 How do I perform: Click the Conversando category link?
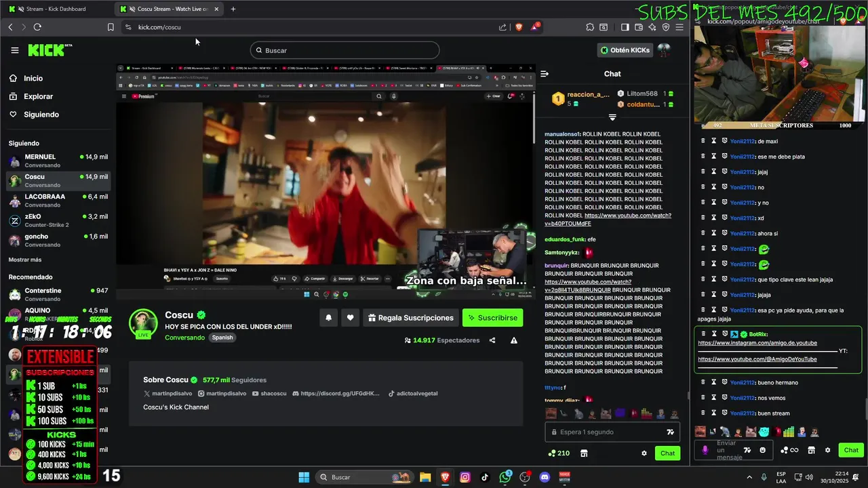184,338
